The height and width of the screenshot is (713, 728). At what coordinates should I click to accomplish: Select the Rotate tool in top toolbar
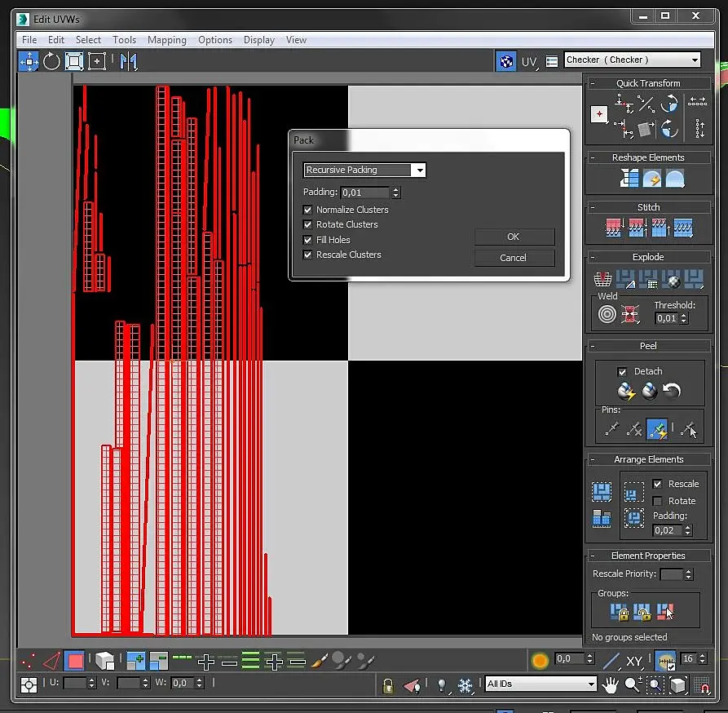coord(51,61)
